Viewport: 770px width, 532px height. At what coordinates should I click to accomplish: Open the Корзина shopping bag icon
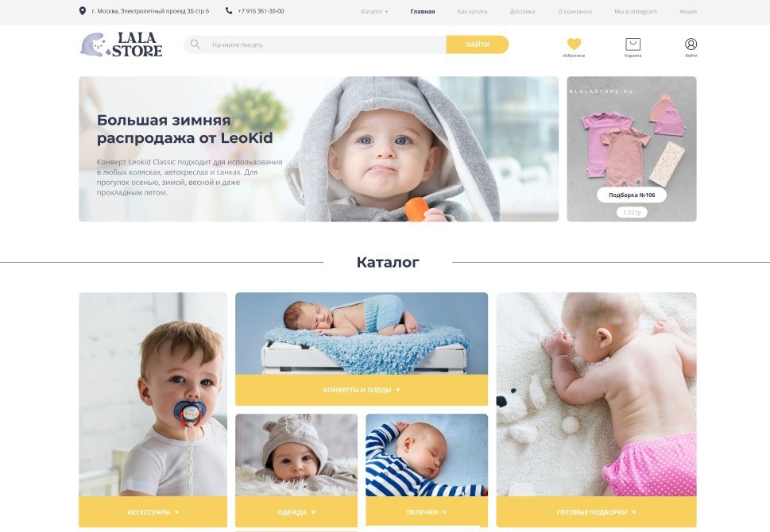(x=633, y=44)
